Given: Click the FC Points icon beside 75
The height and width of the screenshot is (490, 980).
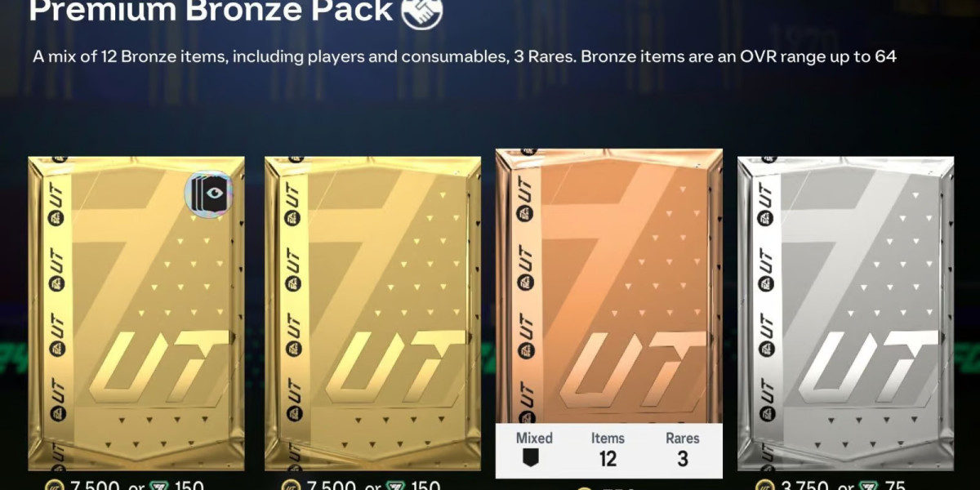Looking at the screenshot, I should tap(869, 487).
